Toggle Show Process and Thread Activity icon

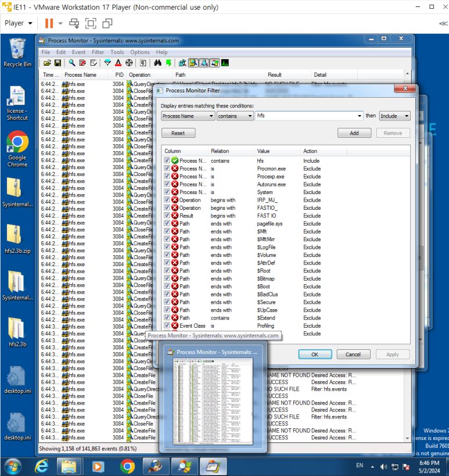click(x=214, y=63)
